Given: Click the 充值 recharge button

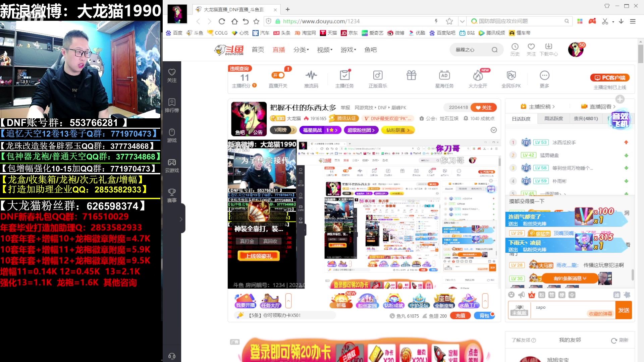Looking at the screenshot, I should pyautogui.click(x=461, y=315).
